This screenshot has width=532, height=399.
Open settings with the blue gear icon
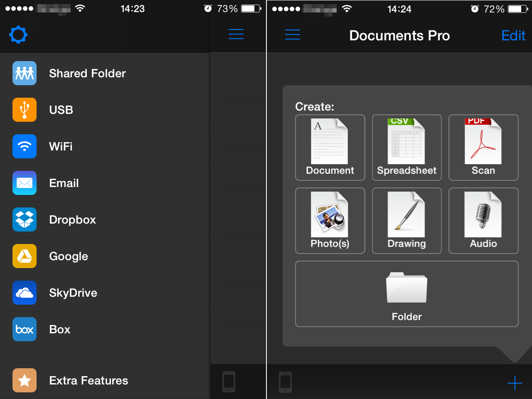coord(18,35)
